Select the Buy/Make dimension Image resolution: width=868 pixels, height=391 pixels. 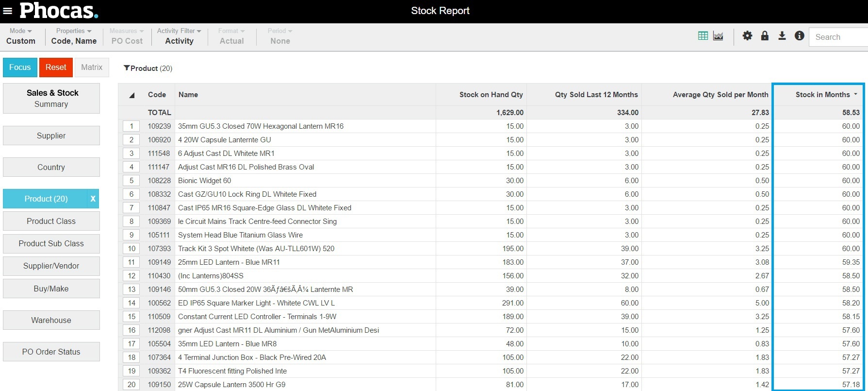[51, 289]
